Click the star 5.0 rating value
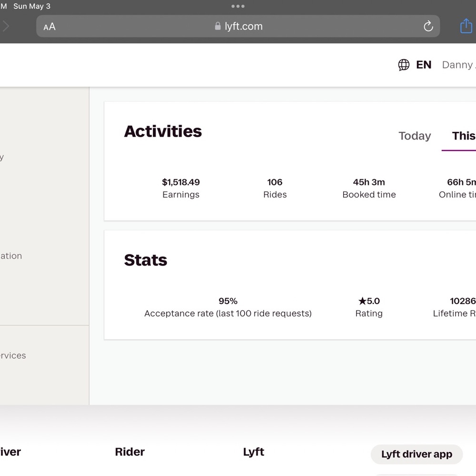 coord(369,301)
